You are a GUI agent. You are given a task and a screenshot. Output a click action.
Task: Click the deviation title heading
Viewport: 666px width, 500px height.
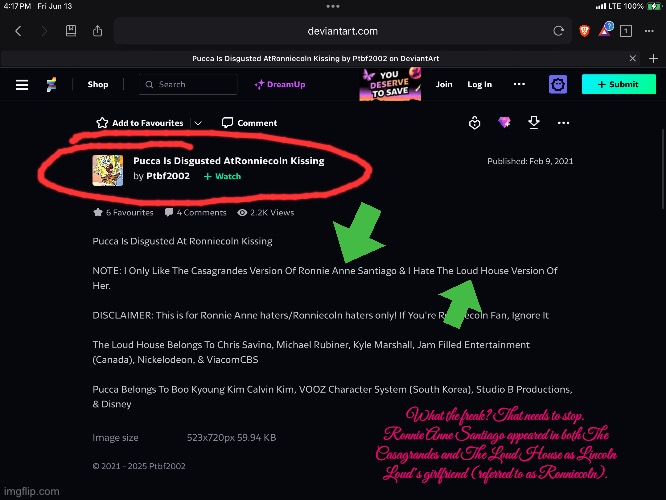[x=229, y=161]
